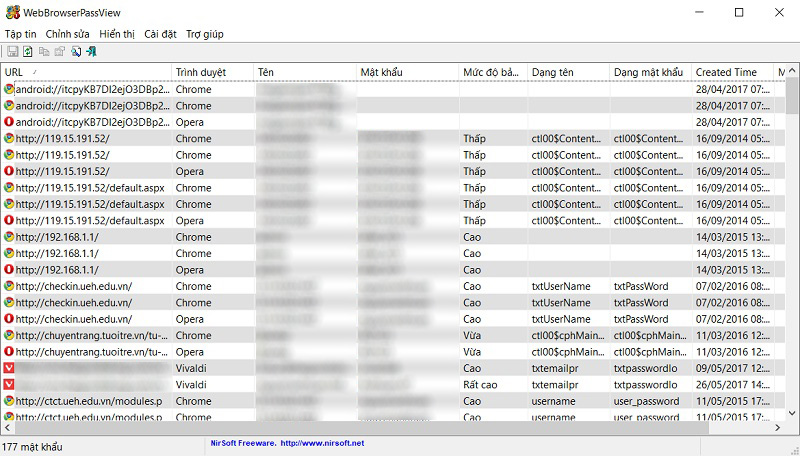The width and height of the screenshot is (800, 456).
Task: Sort by the Tên column header
Action: click(305, 72)
